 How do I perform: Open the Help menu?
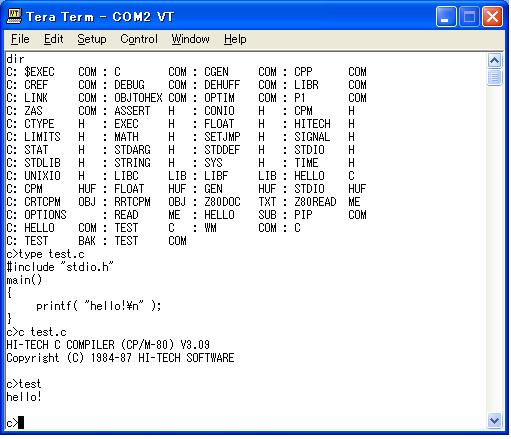coord(235,39)
